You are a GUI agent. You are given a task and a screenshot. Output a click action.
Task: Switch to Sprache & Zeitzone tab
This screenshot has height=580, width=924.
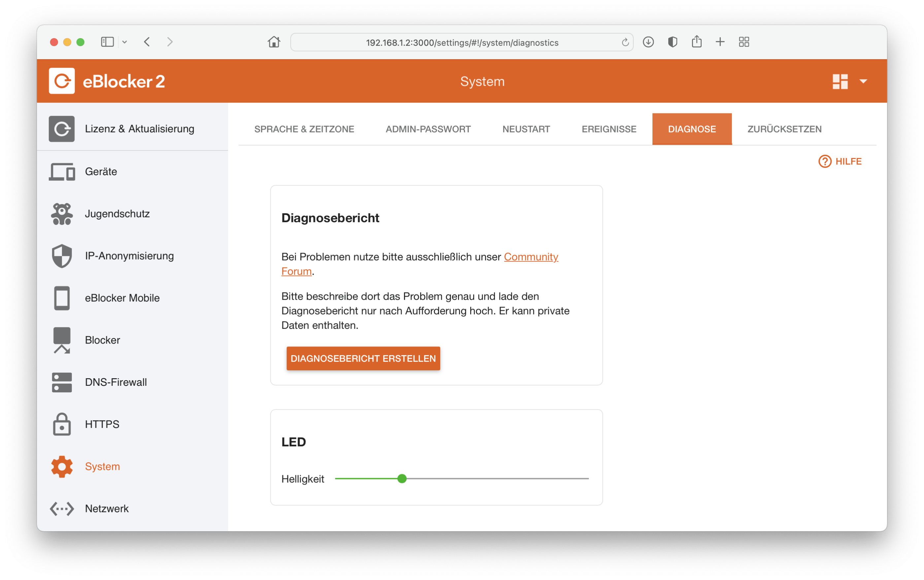pyautogui.click(x=304, y=129)
